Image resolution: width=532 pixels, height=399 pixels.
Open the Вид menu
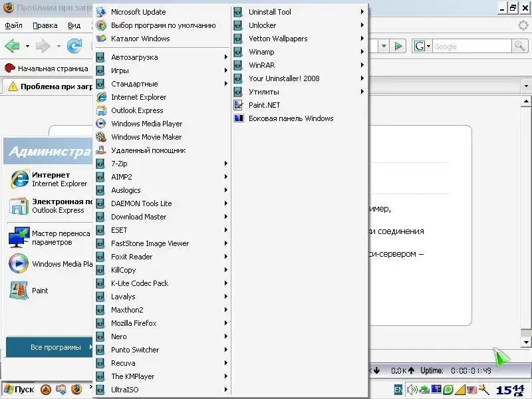(74, 25)
